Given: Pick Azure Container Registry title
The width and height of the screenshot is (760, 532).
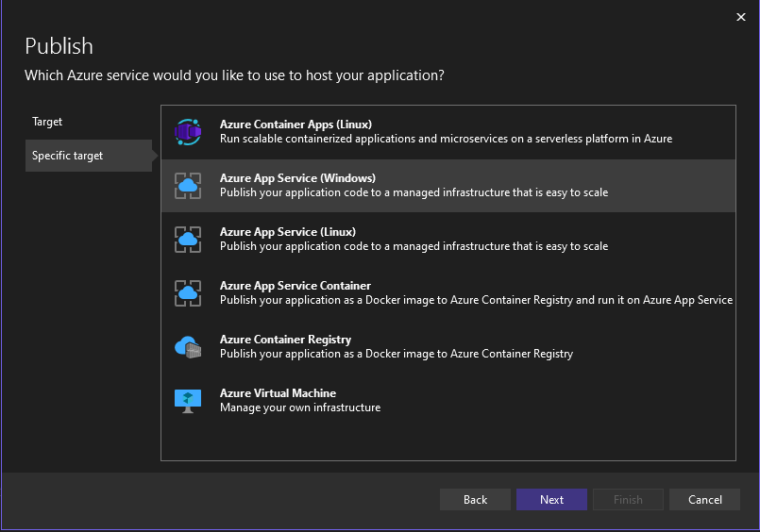Looking at the screenshot, I should tap(285, 340).
